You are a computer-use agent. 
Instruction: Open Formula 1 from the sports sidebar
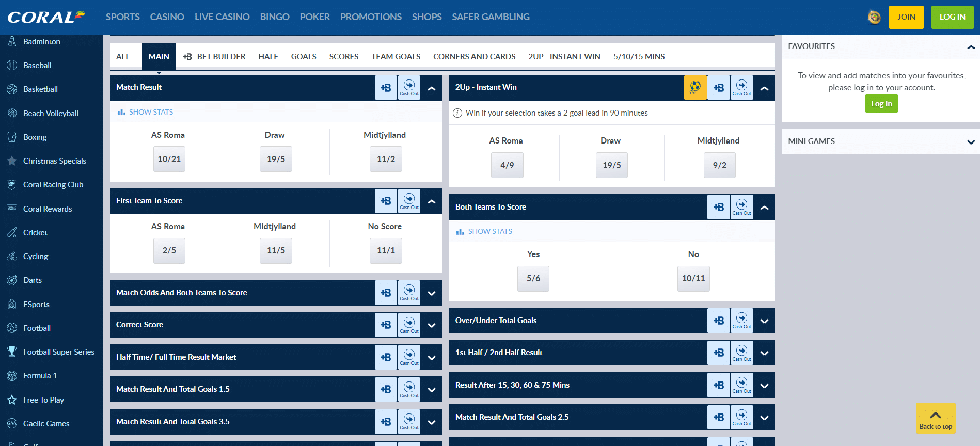[40, 376]
